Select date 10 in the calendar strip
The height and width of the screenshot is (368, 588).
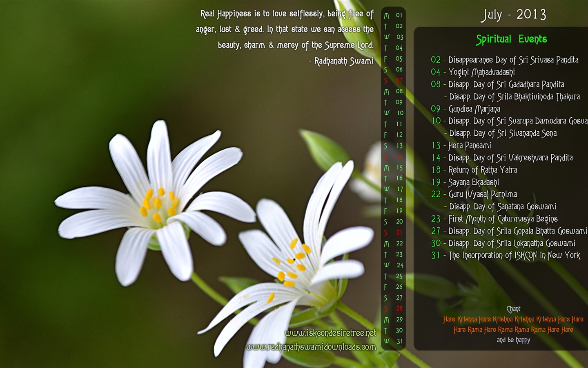click(400, 113)
